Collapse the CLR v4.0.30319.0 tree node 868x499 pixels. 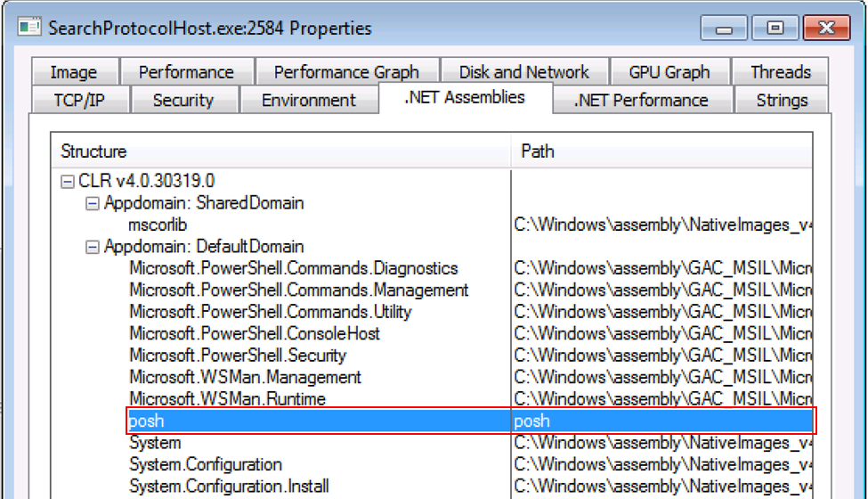point(67,182)
